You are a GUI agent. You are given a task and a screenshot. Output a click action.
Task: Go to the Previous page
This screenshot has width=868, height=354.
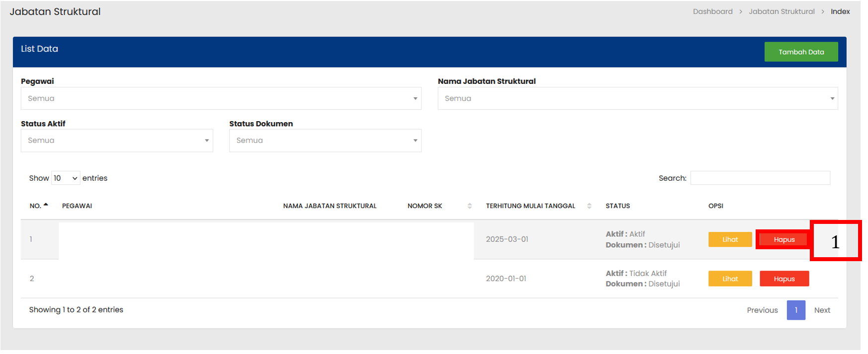click(x=762, y=310)
